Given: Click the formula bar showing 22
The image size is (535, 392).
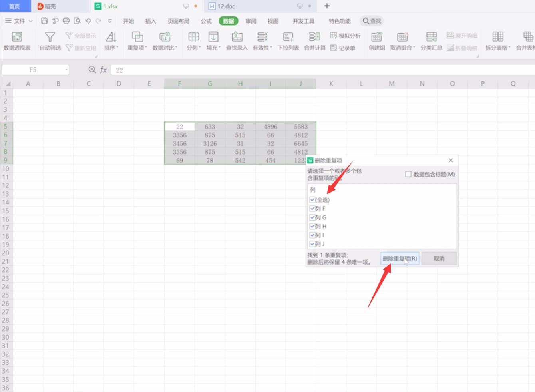Looking at the screenshot, I should click(322, 70).
